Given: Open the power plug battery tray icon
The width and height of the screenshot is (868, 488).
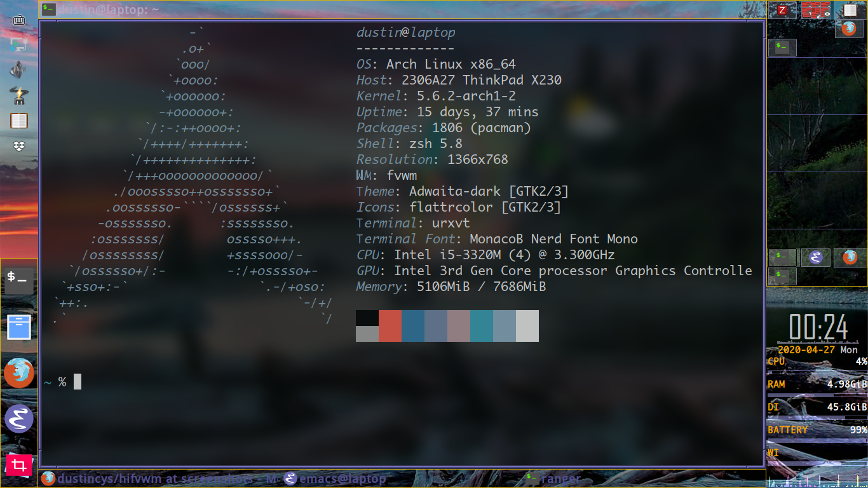Looking at the screenshot, I should coord(19,95).
